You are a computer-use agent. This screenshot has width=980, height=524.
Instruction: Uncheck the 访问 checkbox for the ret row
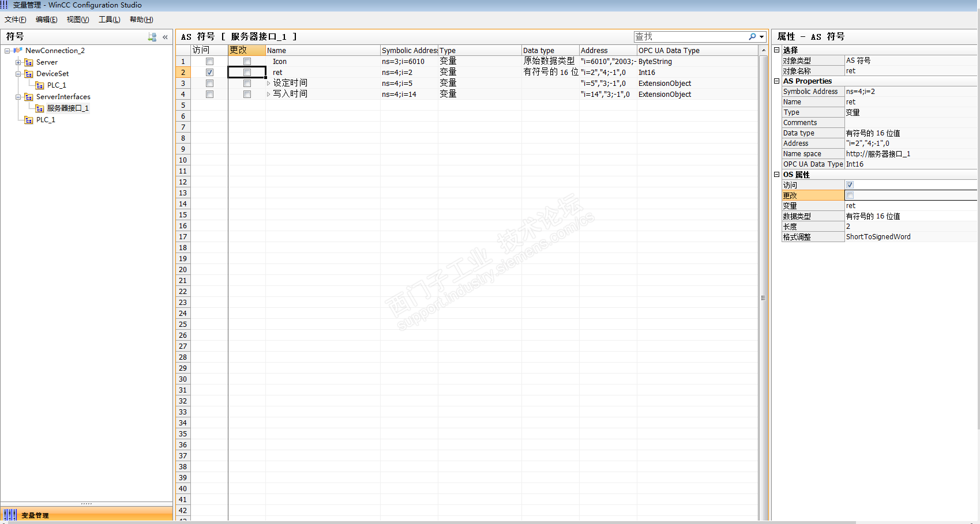click(x=209, y=73)
